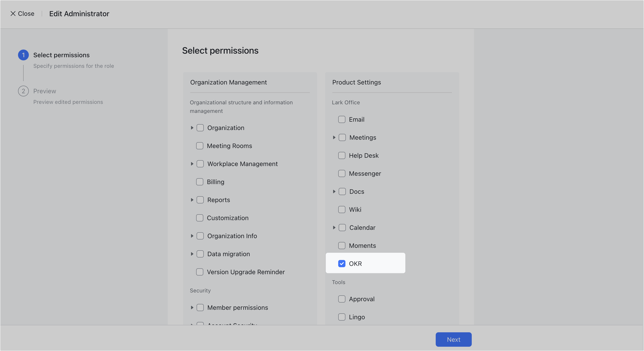The height and width of the screenshot is (351, 644).
Task: Enable the Lingo permission
Action: (x=342, y=317)
